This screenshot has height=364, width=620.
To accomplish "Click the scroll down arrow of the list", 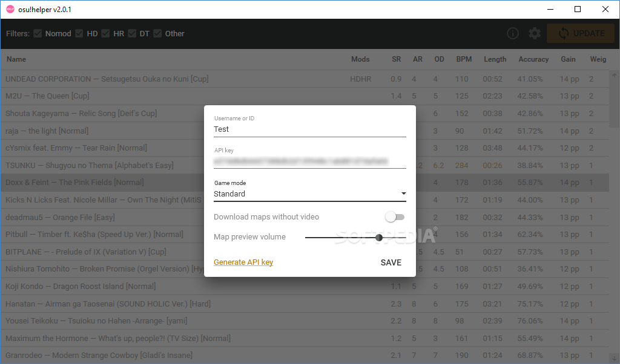I will pyautogui.click(x=614, y=359).
